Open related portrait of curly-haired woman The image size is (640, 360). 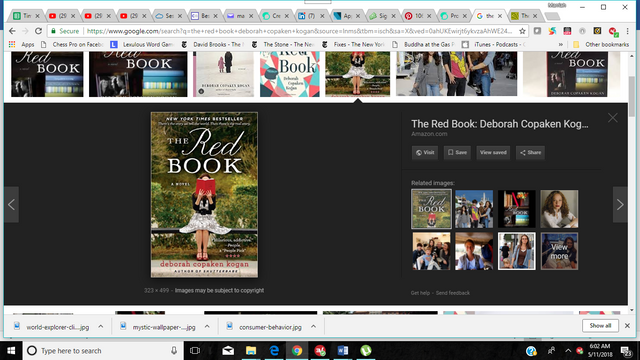[x=559, y=209]
